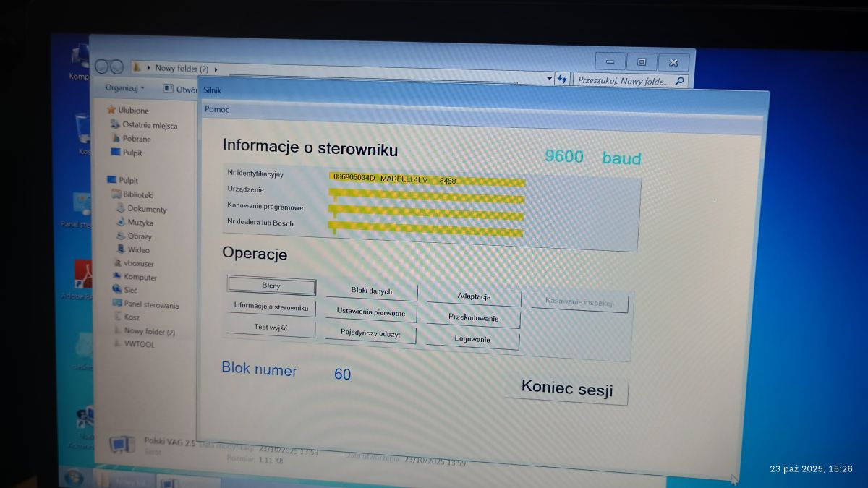Open Informacje o sterowniku operation

tap(271, 307)
